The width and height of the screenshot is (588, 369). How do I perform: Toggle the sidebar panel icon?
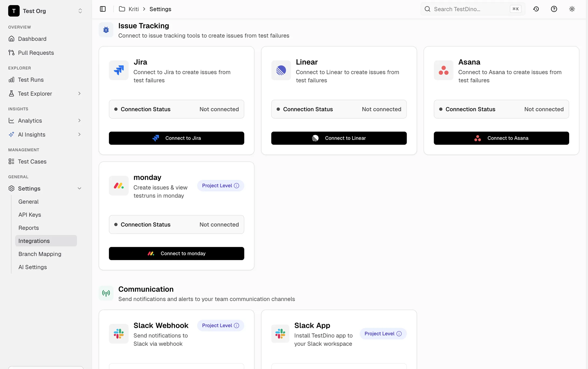pos(103,9)
